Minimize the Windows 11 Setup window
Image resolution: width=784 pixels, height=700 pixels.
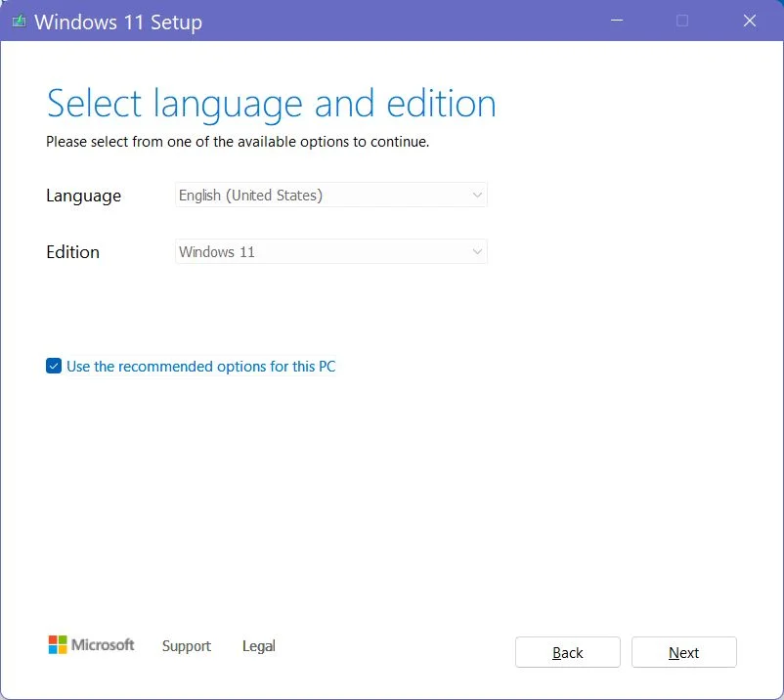(617, 21)
